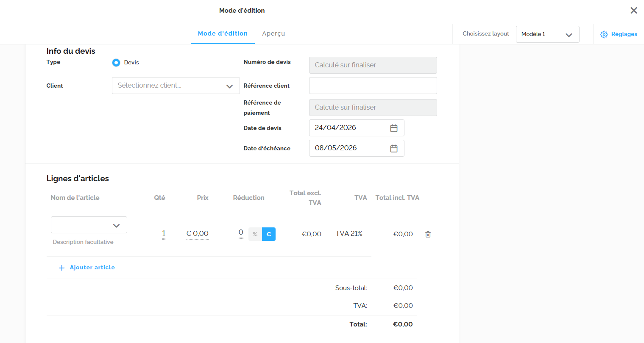Image resolution: width=644 pixels, height=343 pixels.
Task: Select the Devis type radio button
Action: (x=116, y=63)
